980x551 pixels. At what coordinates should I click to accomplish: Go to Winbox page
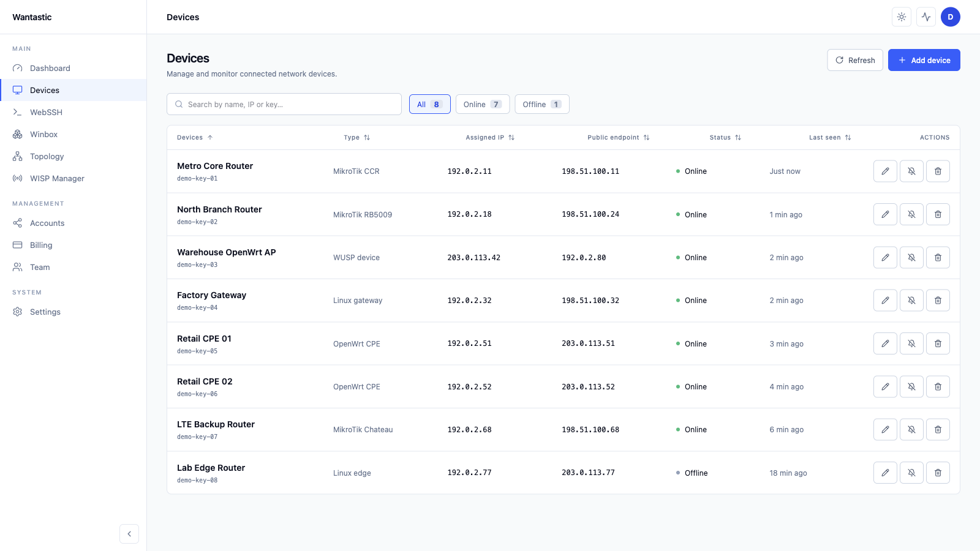73,134
